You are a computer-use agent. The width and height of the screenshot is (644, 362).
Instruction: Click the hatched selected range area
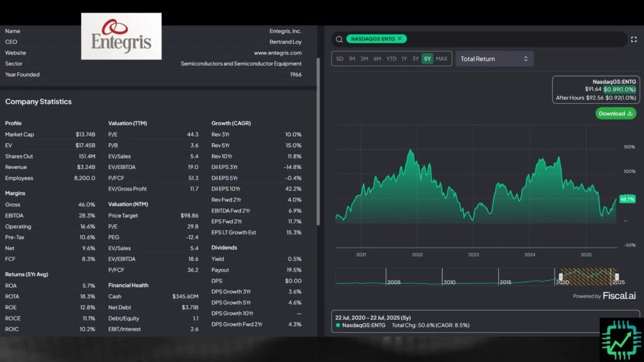[x=589, y=277]
